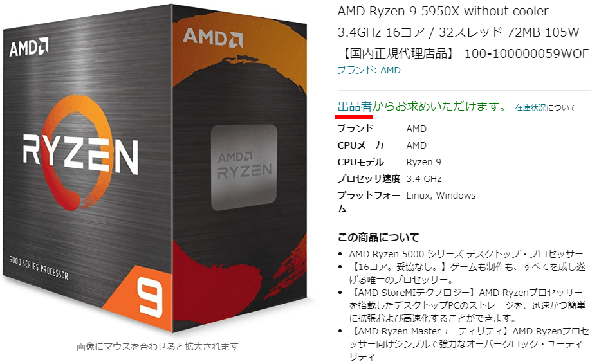599x364 pixels.
Task: Click the AMD logo on orange box side
Action: tap(212, 37)
